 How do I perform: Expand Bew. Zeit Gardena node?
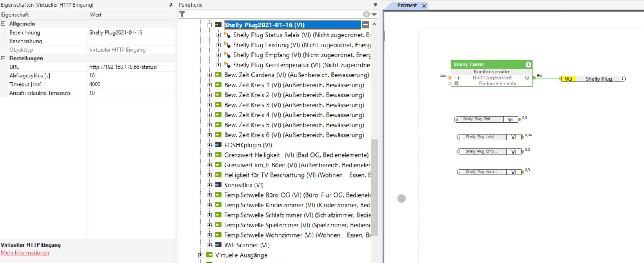tap(209, 75)
